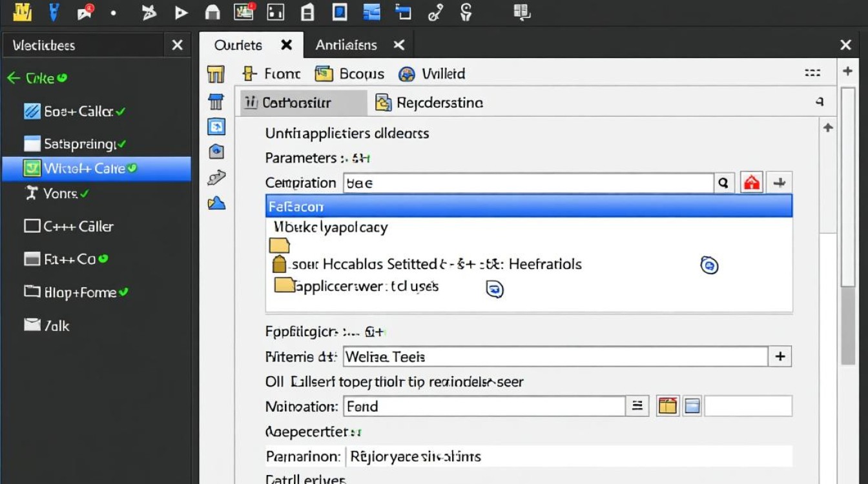Collapse the Crike back arrow in sidebar

pos(13,78)
